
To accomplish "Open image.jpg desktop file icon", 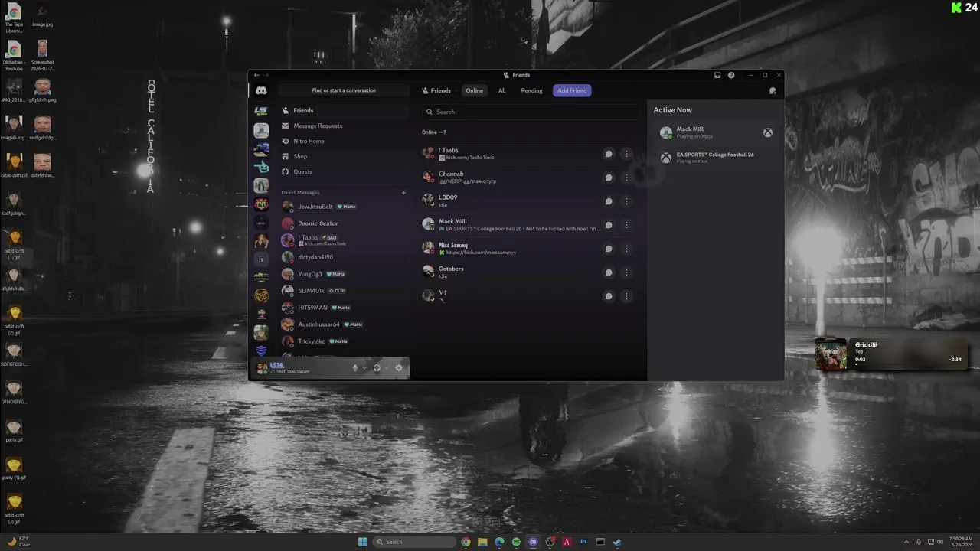I will [42, 15].
